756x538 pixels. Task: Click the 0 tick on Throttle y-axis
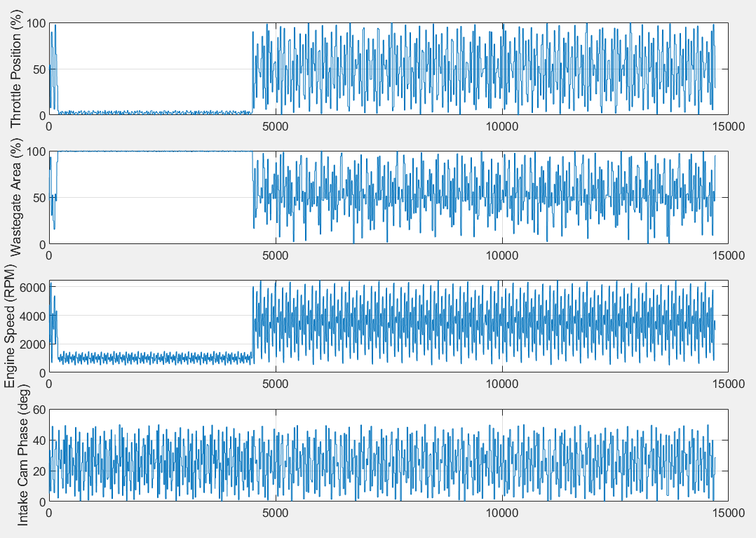click(x=43, y=114)
